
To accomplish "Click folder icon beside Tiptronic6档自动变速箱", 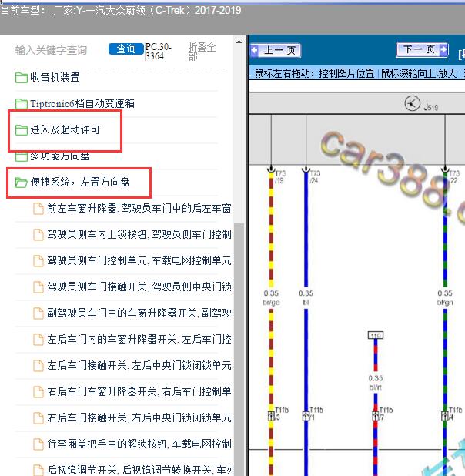I will (22, 104).
